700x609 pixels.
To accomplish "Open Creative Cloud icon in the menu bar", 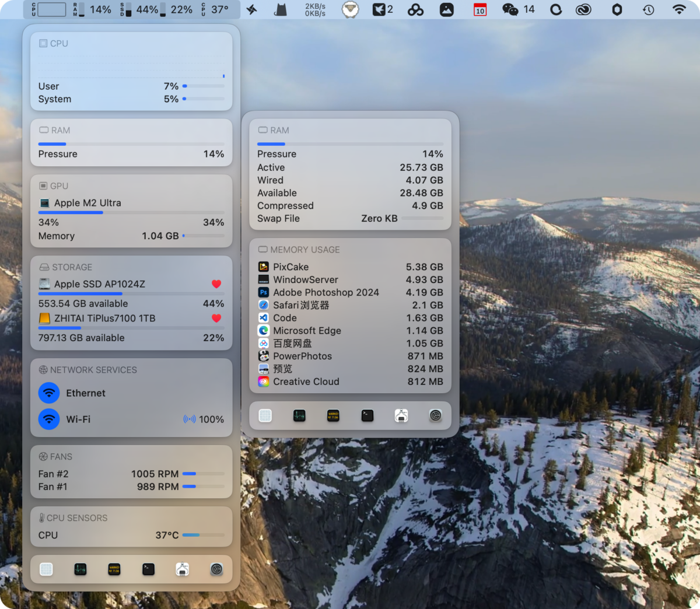I will pyautogui.click(x=583, y=9).
